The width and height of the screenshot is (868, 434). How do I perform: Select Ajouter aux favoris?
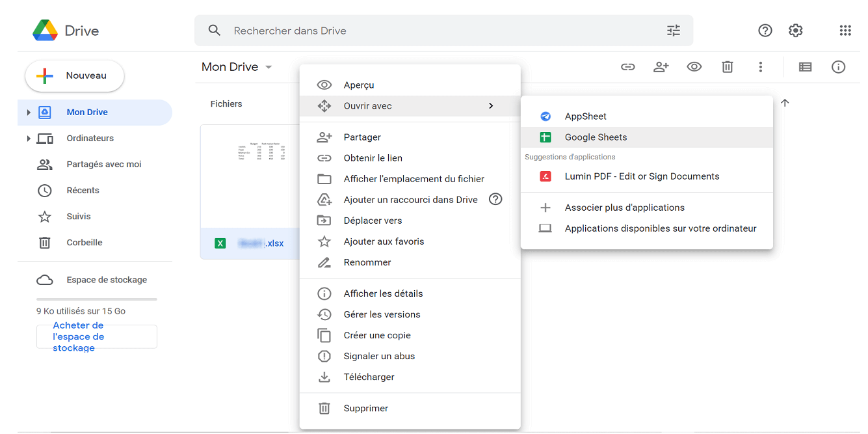point(410,241)
